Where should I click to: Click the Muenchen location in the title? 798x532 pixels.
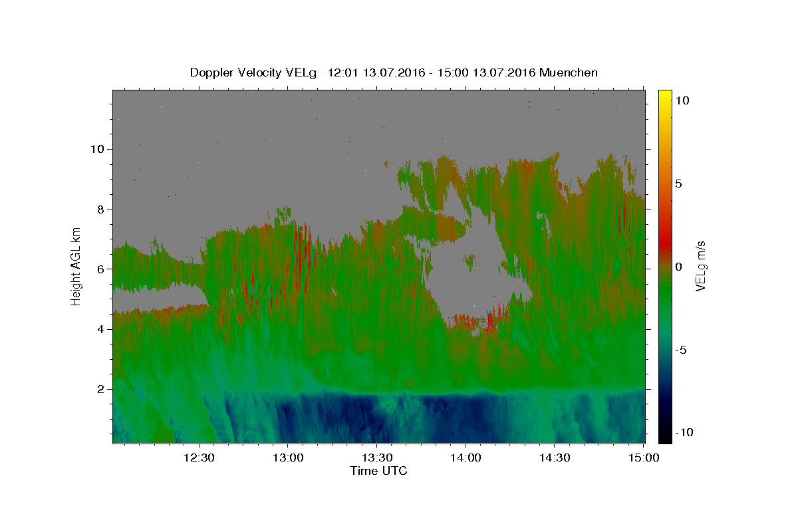(569, 72)
